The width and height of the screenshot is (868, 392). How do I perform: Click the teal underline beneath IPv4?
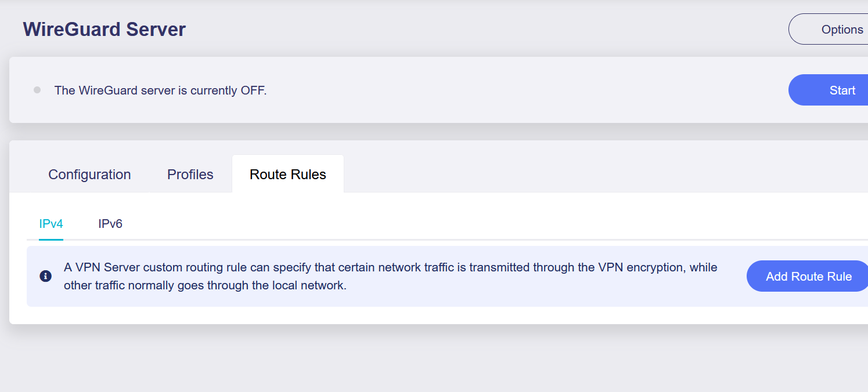(51, 239)
